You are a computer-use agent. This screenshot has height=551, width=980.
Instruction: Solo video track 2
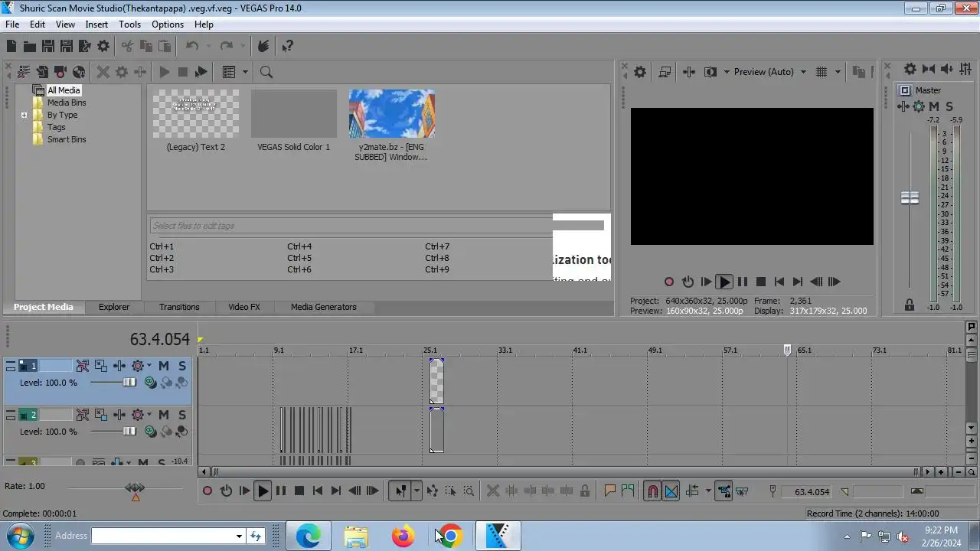182,416
